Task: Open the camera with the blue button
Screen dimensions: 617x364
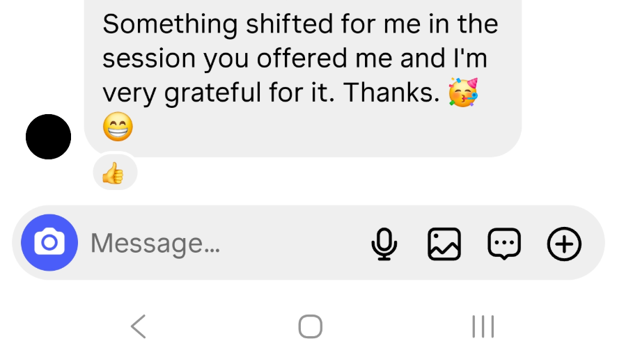Action: 49,243
